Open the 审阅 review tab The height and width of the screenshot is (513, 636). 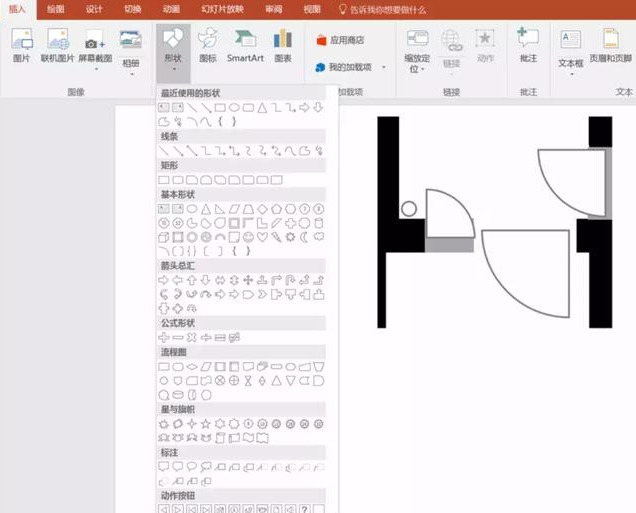click(x=274, y=9)
